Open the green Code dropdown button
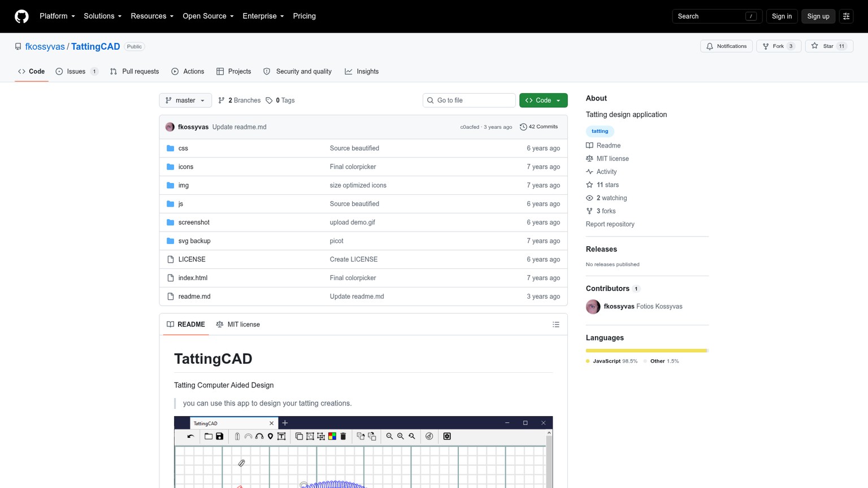Viewport: 868px width, 488px height. tap(543, 101)
